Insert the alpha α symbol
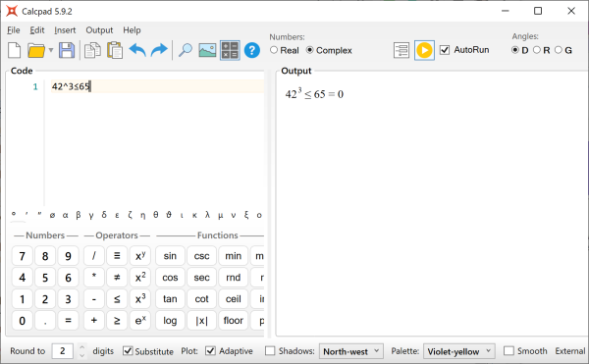The width and height of the screenshot is (589, 364). point(66,215)
